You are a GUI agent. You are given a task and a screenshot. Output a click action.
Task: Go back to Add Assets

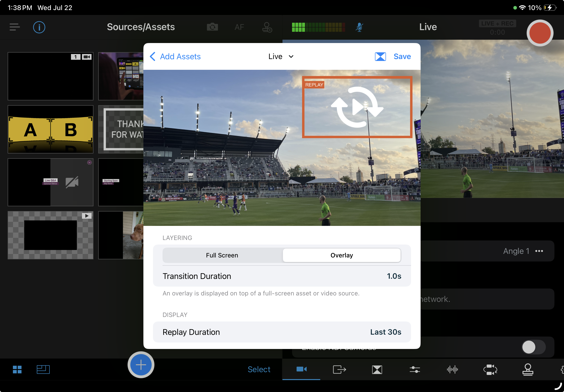point(175,56)
